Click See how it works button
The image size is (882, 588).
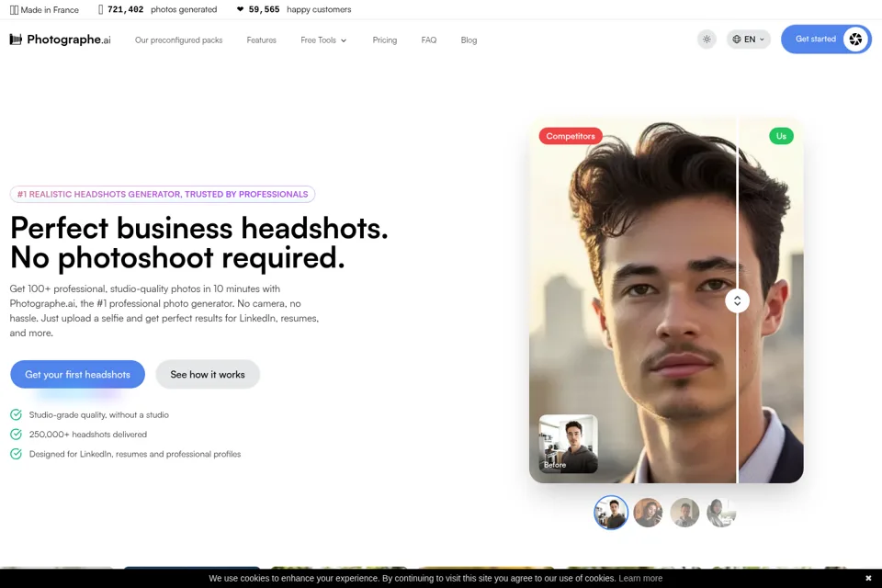208,374
